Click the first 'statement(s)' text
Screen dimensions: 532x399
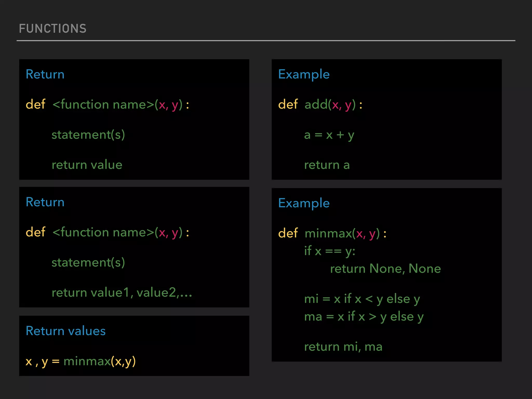[x=88, y=135]
